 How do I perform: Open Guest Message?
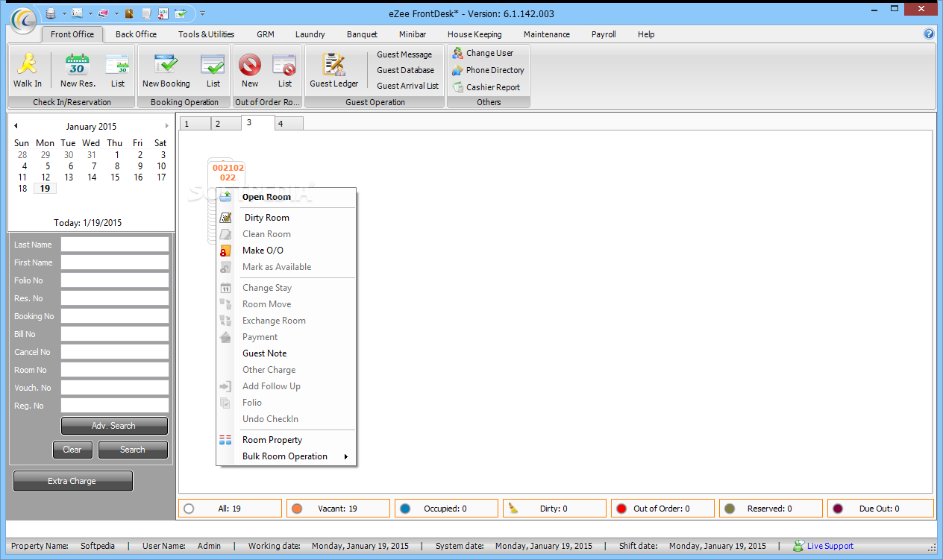pos(404,54)
